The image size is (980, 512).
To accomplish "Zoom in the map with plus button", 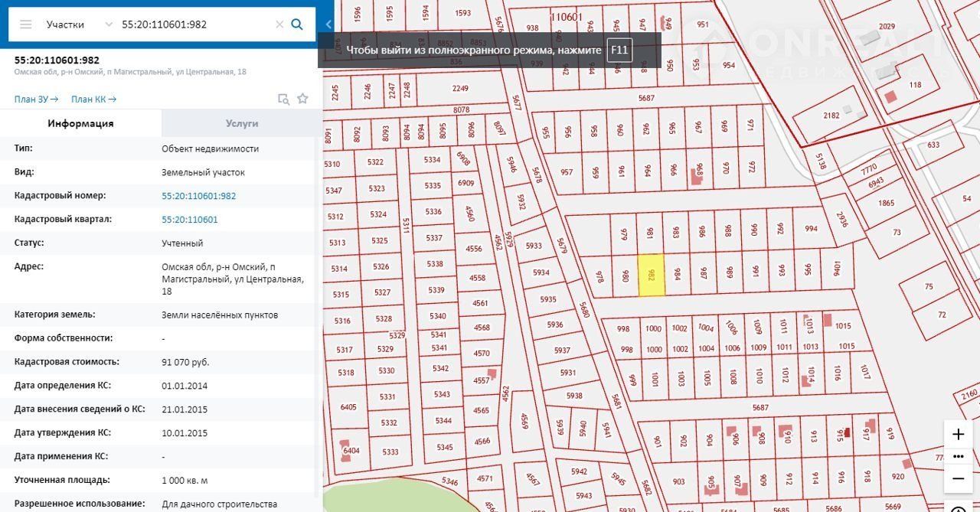I will pyautogui.click(x=958, y=435).
